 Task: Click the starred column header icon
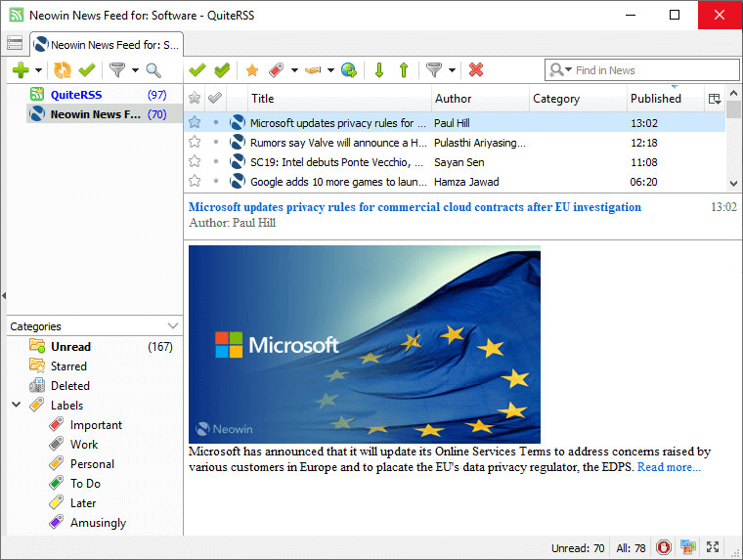pos(195,98)
